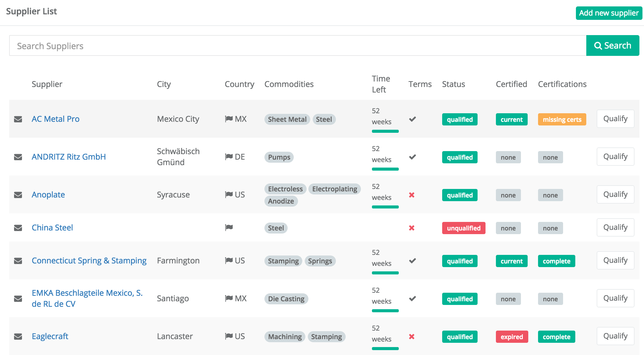Click the flag icon for Connecticut Spring & Stamping
644x355 pixels.
tap(229, 260)
